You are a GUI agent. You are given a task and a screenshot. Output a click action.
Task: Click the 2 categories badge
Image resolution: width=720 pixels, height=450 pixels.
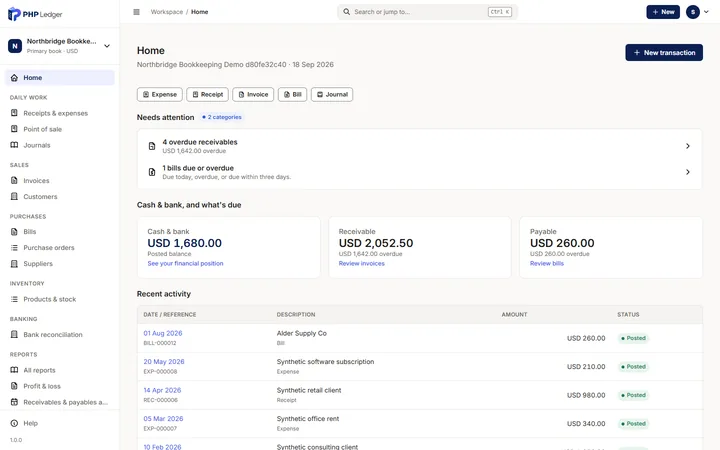[222, 117]
